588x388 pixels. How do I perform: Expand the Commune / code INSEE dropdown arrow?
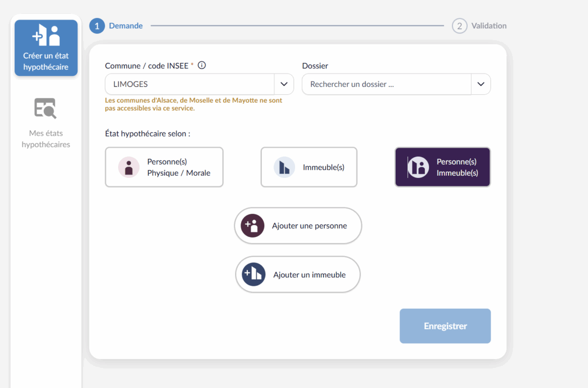pyautogui.click(x=284, y=84)
